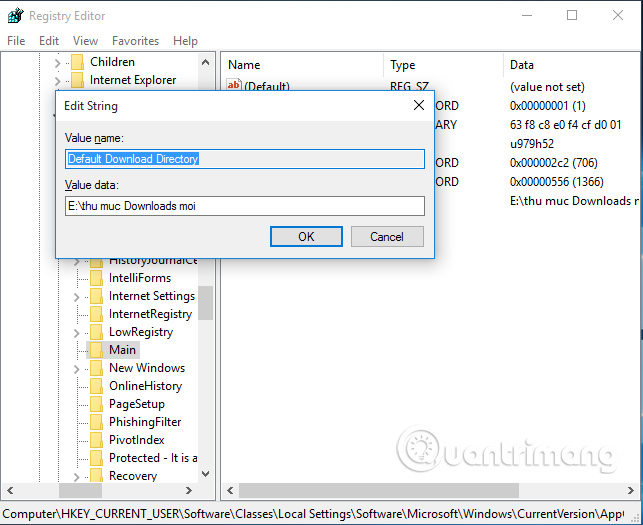
Task: Click the data cell '0x00000556 (1366)'
Action: coord(557,182)
